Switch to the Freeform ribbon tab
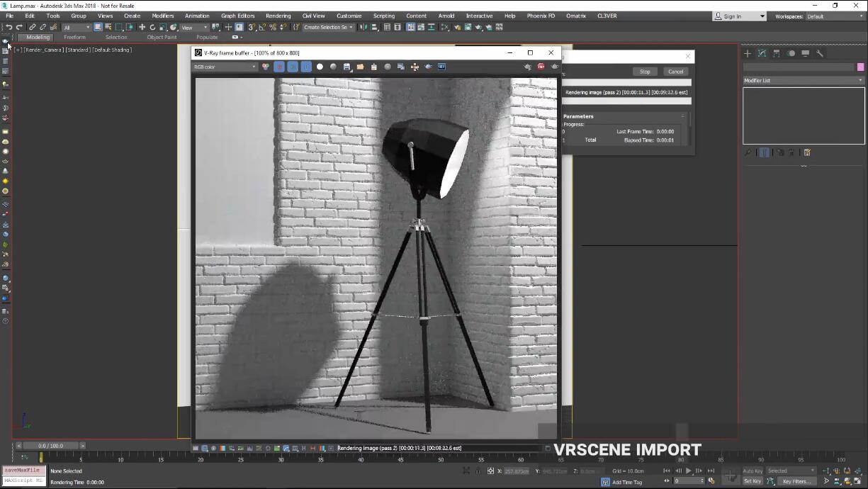This screenshot has width=868, height=489. tap(74, 37)
